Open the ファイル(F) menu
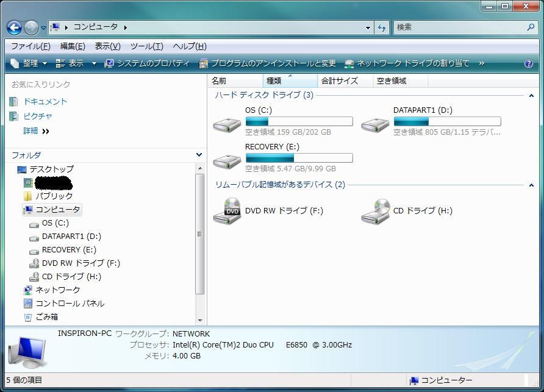The image size is (544, 392). [x=31, y=46]
